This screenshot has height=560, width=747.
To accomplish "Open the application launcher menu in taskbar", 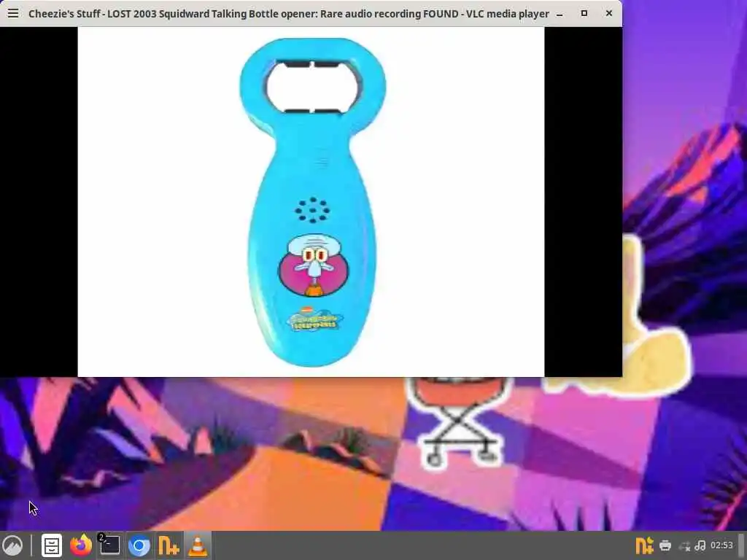I will click(x=12, y=545).
